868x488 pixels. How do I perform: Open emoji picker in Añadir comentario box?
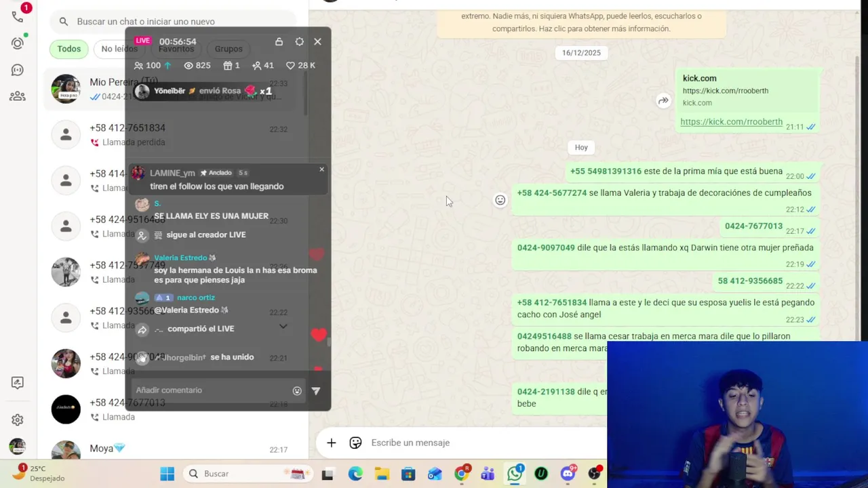(297, 390)
